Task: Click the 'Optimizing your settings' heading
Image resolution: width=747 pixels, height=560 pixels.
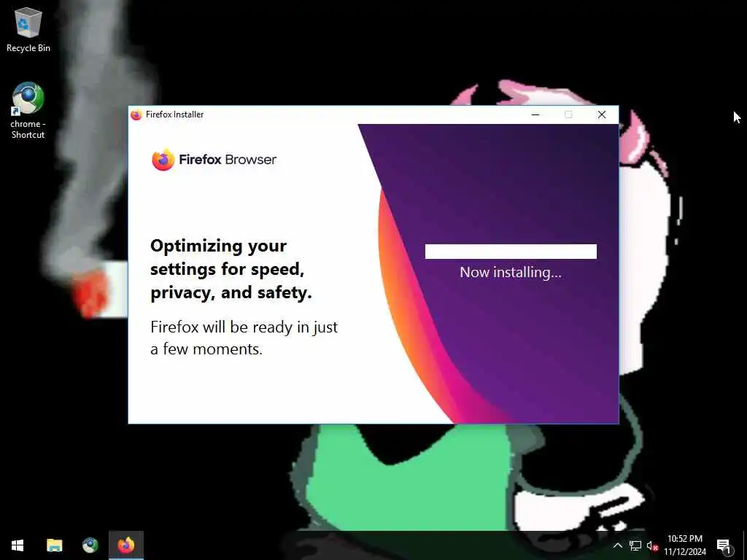Action: click(231, 270)
